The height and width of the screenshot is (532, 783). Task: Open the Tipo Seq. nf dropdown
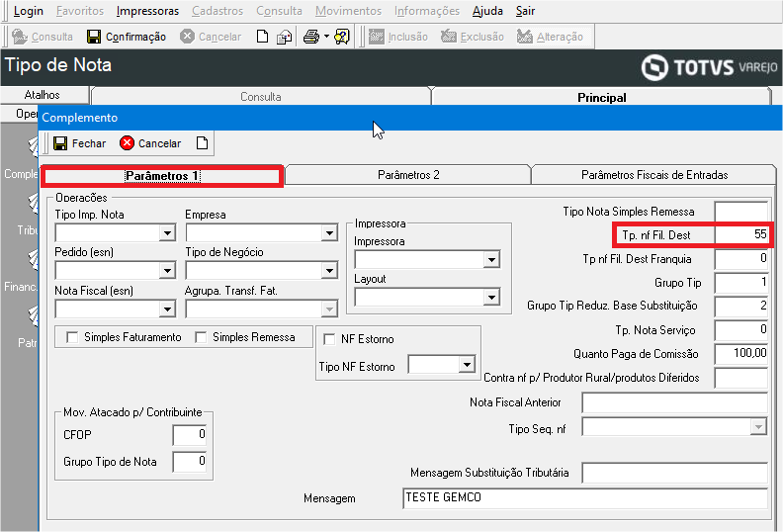pyautogui.click(x=759, y=427)
